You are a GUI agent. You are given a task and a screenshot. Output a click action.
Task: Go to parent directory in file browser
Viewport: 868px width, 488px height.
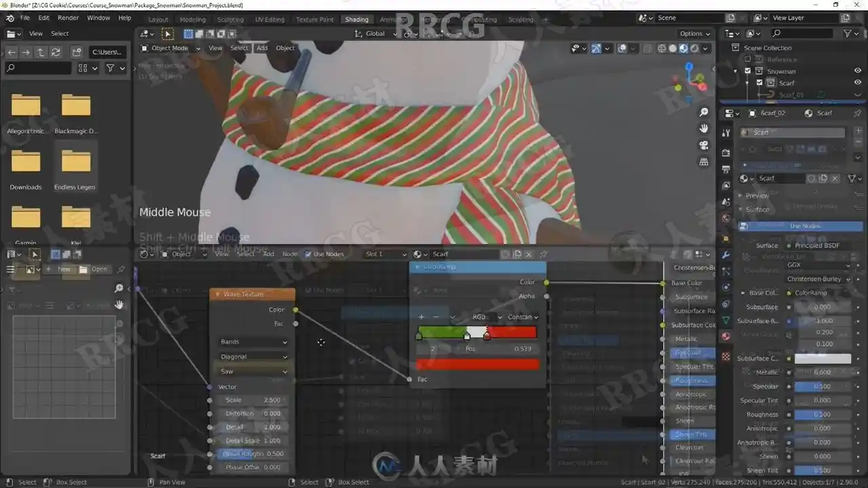[x=41, y=52]
